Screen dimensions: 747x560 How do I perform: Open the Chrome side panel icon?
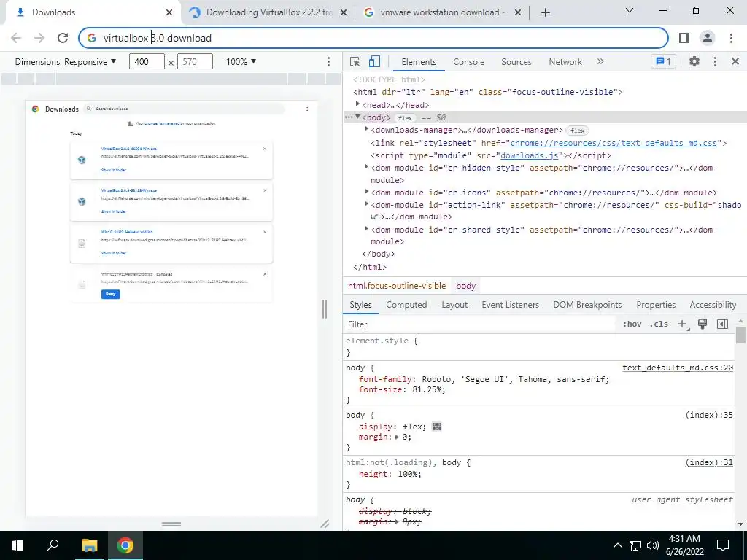point(684,38)
